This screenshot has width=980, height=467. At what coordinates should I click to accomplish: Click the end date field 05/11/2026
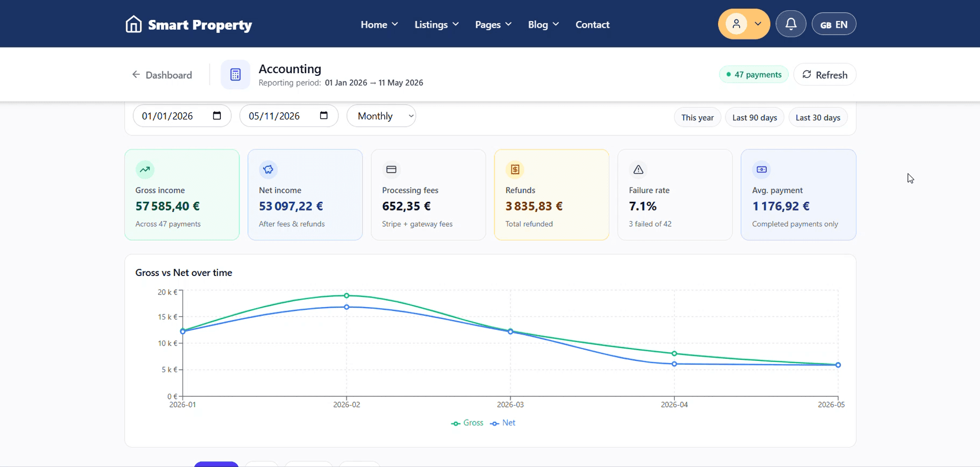click(x=289, y=116)
